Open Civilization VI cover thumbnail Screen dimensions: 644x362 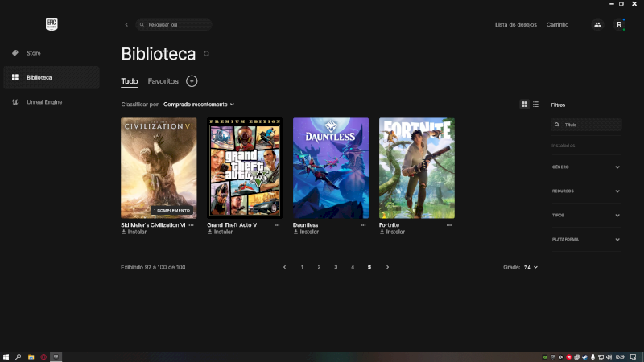[159, 168]
